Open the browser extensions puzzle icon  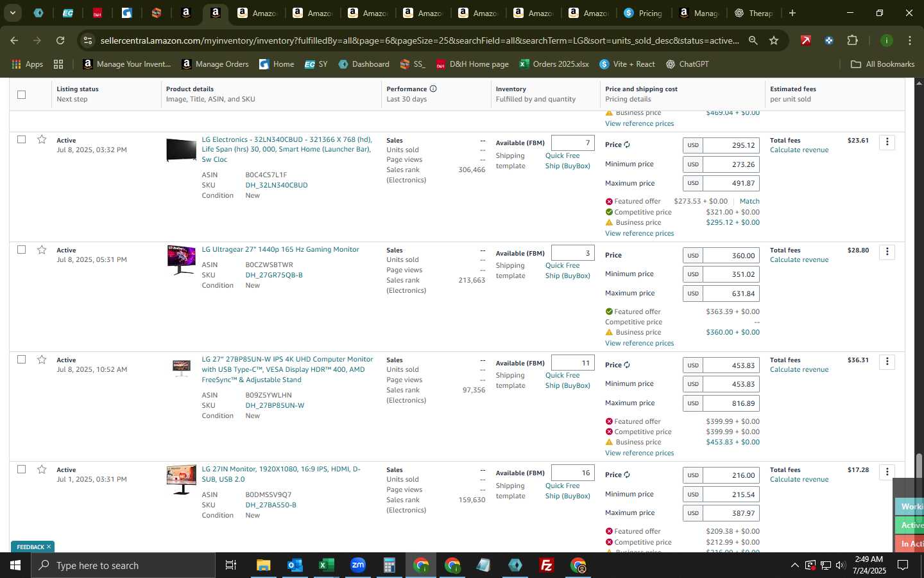(852, 40)
